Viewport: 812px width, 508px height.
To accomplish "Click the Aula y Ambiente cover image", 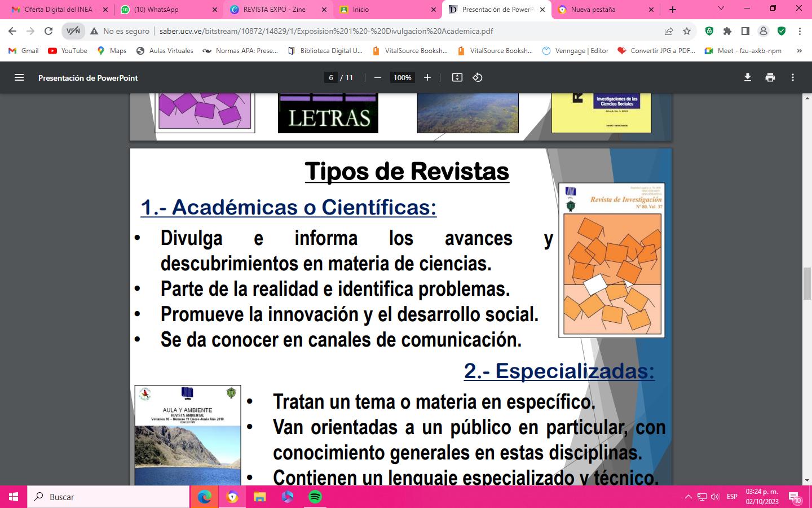I will point(188,435).
